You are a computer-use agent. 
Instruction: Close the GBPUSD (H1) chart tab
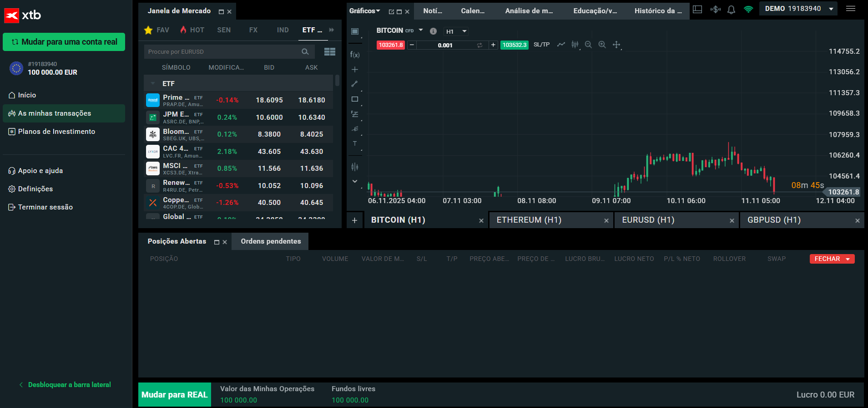[858, 221]
